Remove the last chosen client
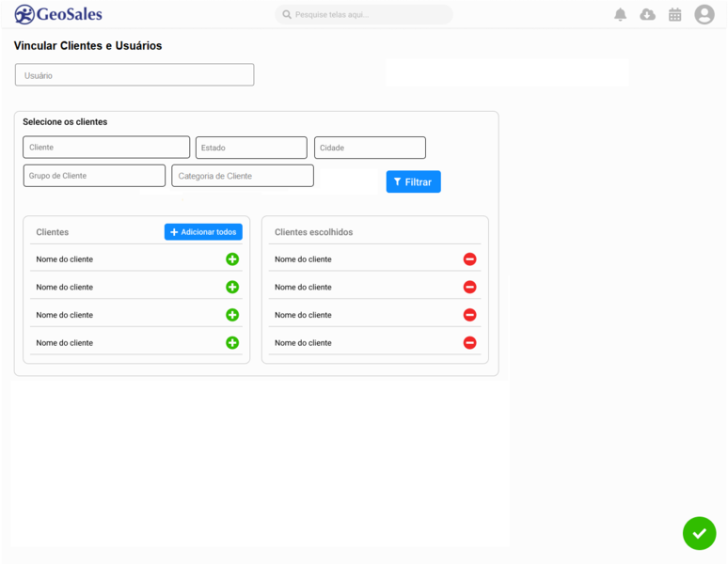728x564 pixels. point(469,343)
